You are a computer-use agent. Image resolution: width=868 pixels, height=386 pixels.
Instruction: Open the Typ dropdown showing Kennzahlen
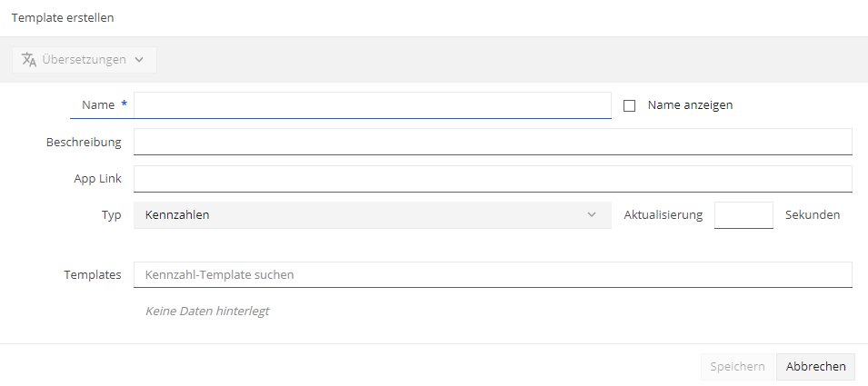373,215
